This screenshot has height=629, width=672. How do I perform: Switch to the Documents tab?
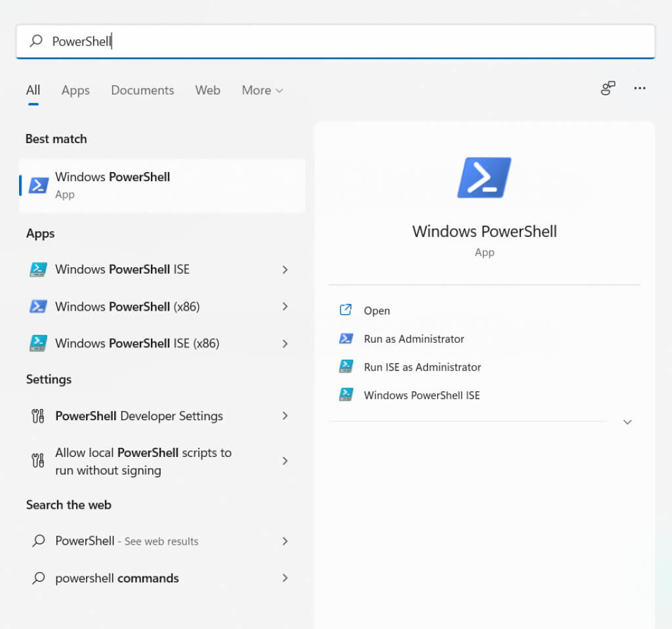pos(142,90)
